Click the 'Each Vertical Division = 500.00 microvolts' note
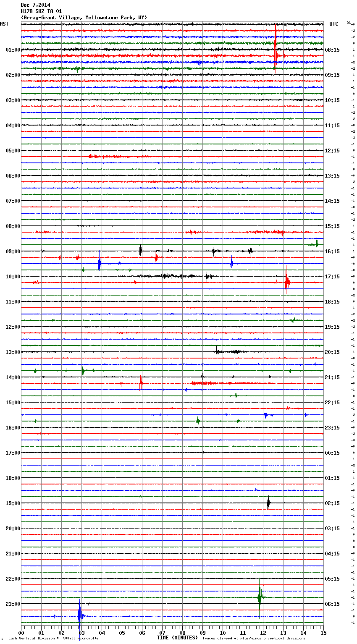 (53, 638)
